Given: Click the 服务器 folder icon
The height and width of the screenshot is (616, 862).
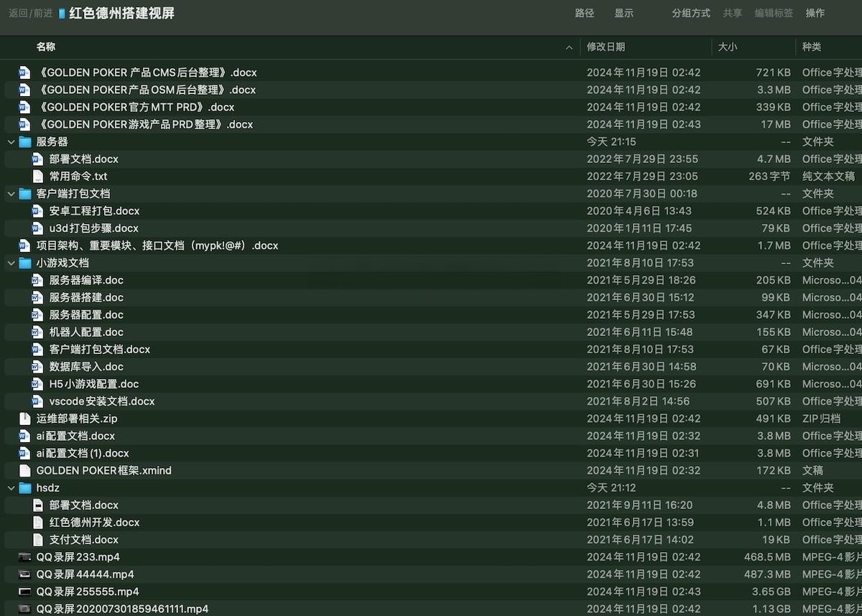Looking at the screenshot, I should pos(25,141).
